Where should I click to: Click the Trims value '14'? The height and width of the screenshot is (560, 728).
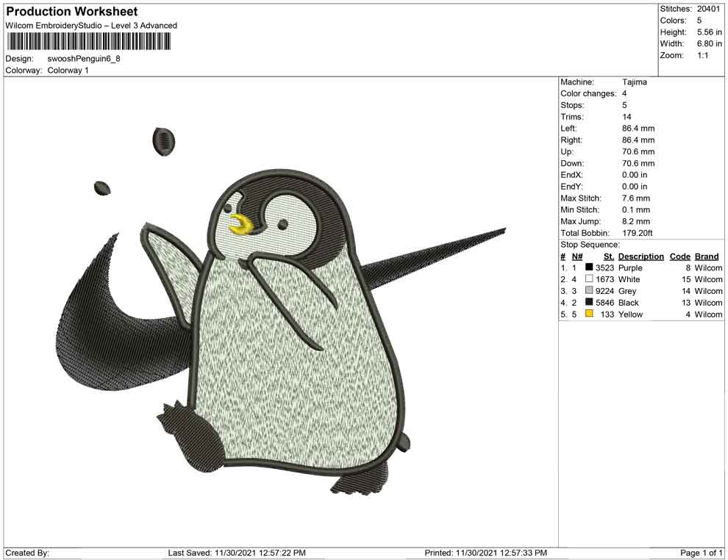click(x=627, y=116)
